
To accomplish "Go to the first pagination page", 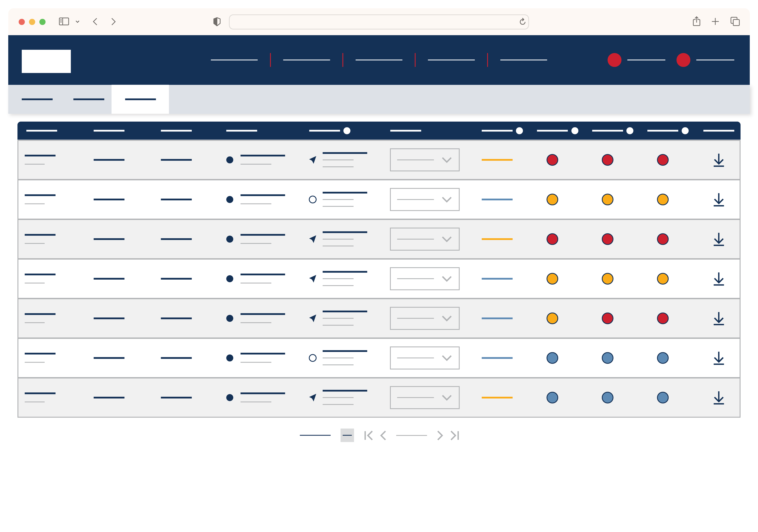I will click(x=368, y=436).
